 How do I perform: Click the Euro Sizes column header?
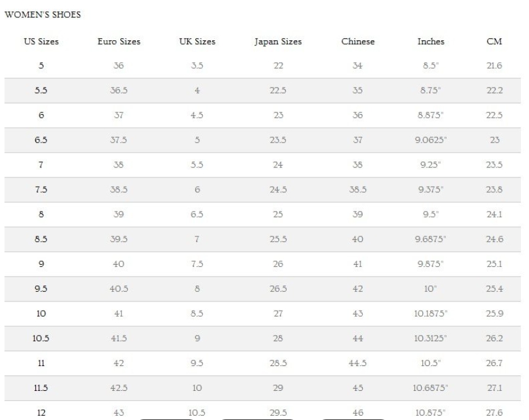118,42
